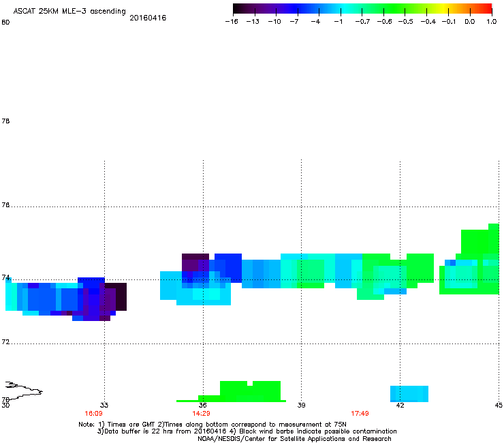
Task: Click the -0.1 color scale label
Action: [x=449, y=22]
